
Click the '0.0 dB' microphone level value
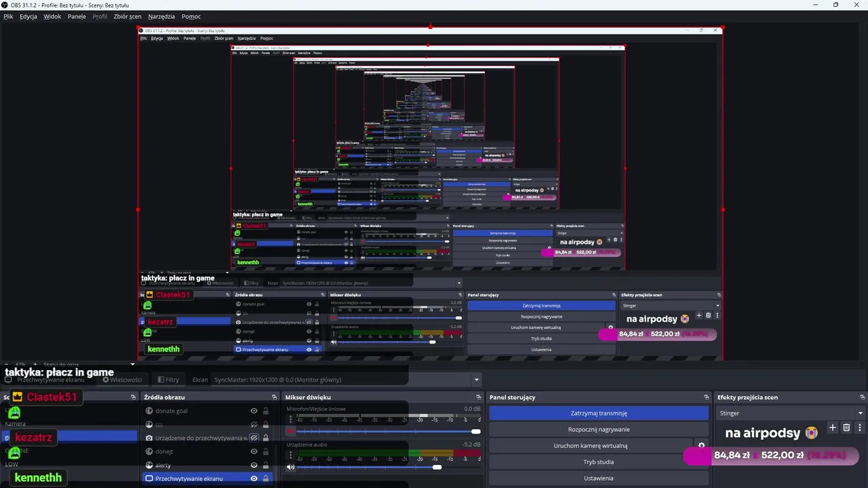coord(472,409)
